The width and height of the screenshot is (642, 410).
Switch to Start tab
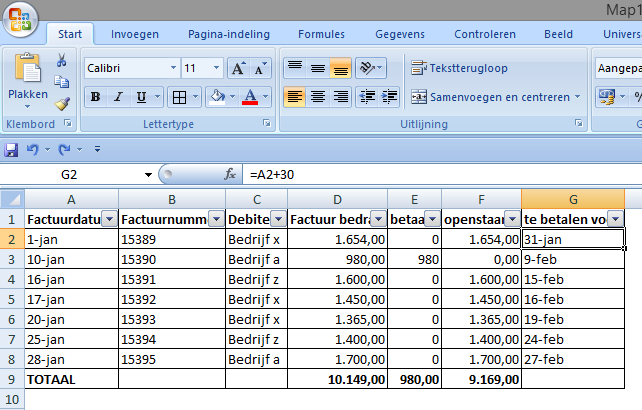point(70,34)
